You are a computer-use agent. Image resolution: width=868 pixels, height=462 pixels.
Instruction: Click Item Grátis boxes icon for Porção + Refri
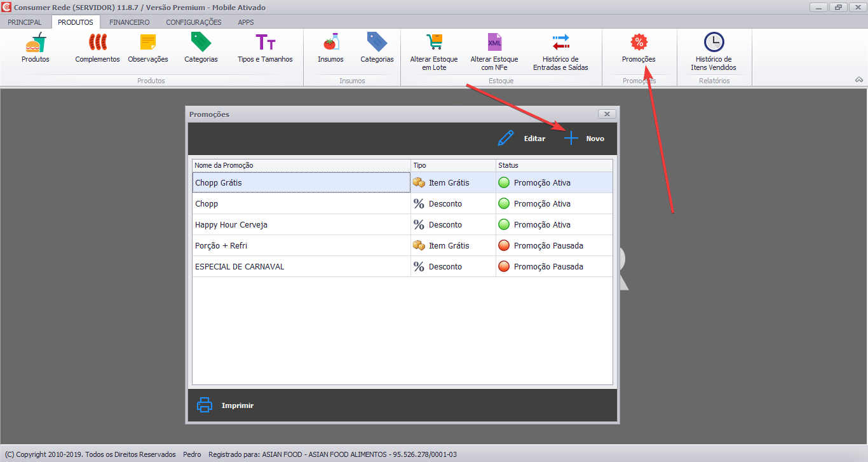click(419, 246)
